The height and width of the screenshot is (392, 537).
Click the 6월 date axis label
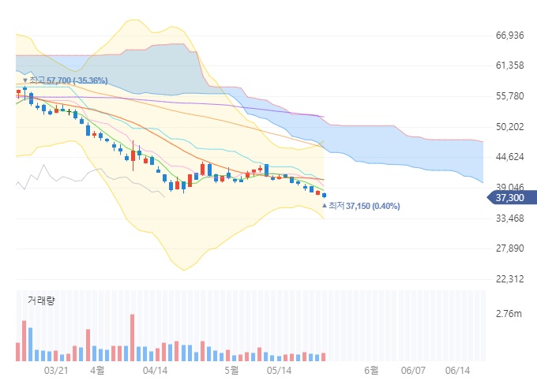(371, 370)
